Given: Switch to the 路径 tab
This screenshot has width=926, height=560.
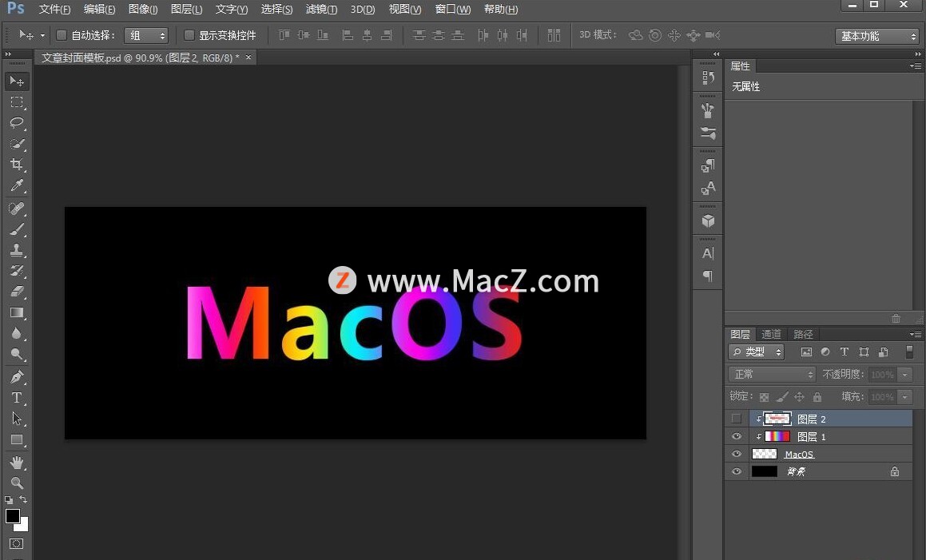Looking at the screenshot, I should 803,335.
